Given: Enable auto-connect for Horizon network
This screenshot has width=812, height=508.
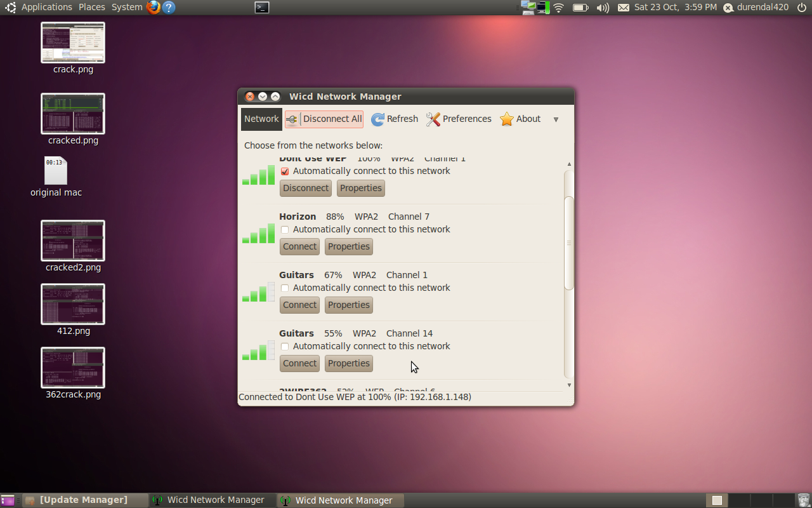Looking at the screenshot, I should (x=285, y=230).
